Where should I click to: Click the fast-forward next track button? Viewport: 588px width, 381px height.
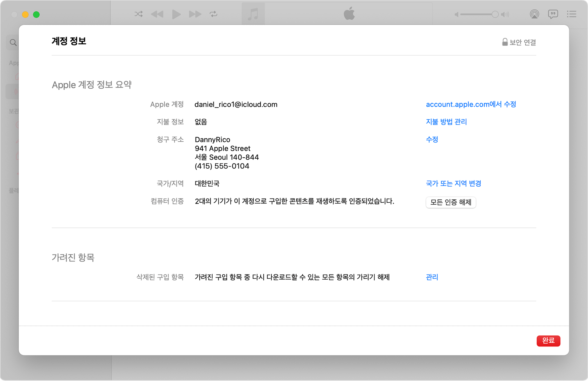tap(195, 14)
